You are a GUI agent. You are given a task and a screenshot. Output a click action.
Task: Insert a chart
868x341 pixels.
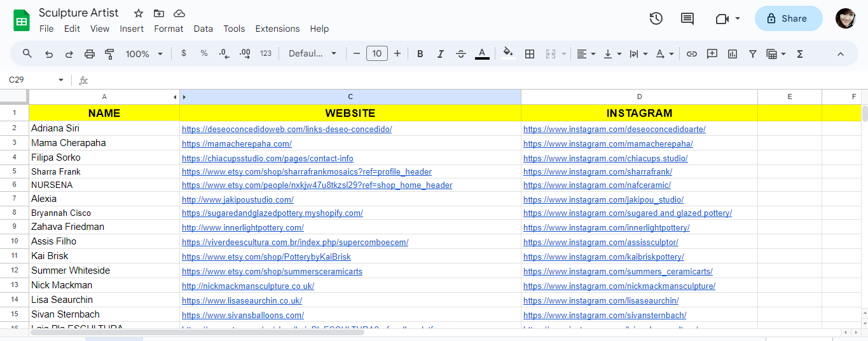(733, 54)
